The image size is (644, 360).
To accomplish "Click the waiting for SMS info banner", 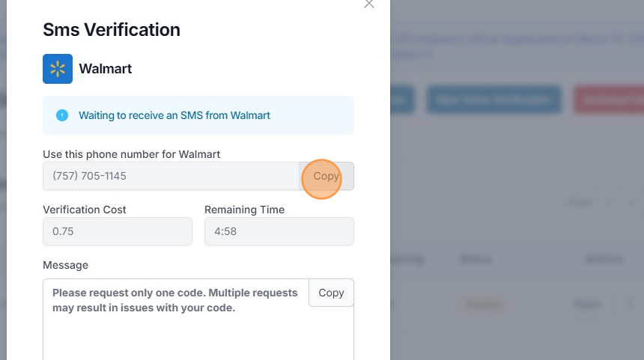I will (198, 115).
